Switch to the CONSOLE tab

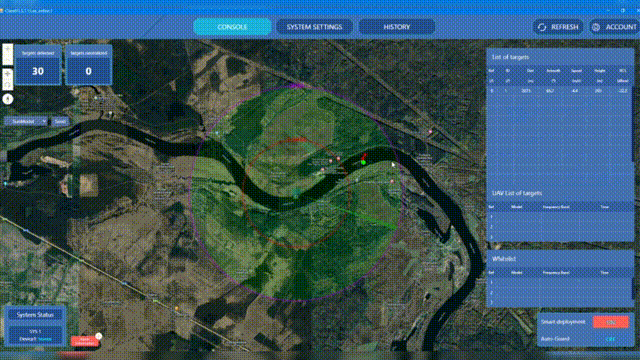232,27
